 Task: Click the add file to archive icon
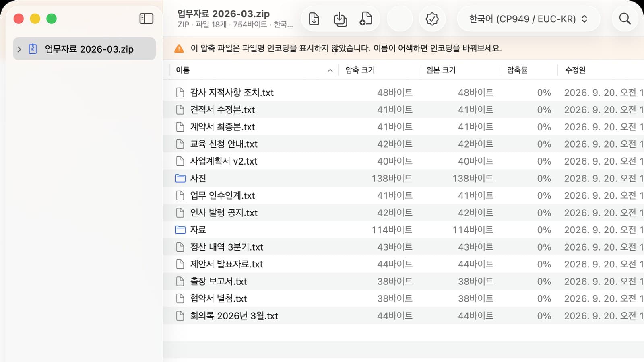click(x=366, y=19)
